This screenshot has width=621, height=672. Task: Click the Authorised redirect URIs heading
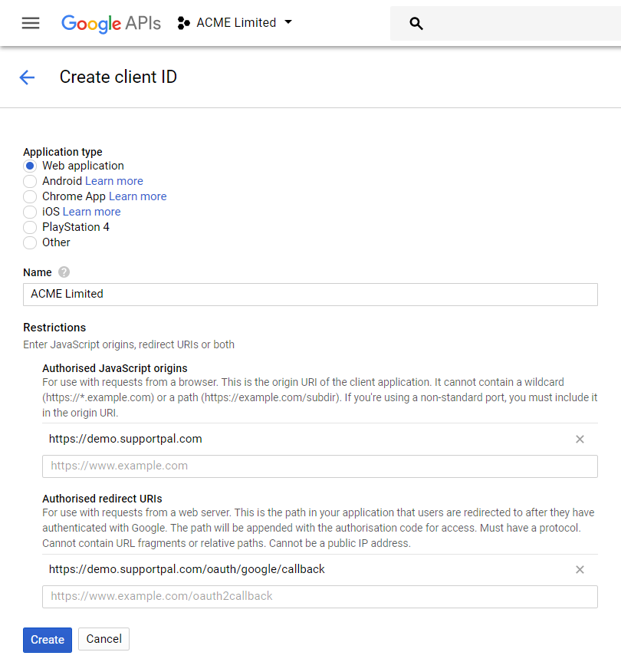103,499
